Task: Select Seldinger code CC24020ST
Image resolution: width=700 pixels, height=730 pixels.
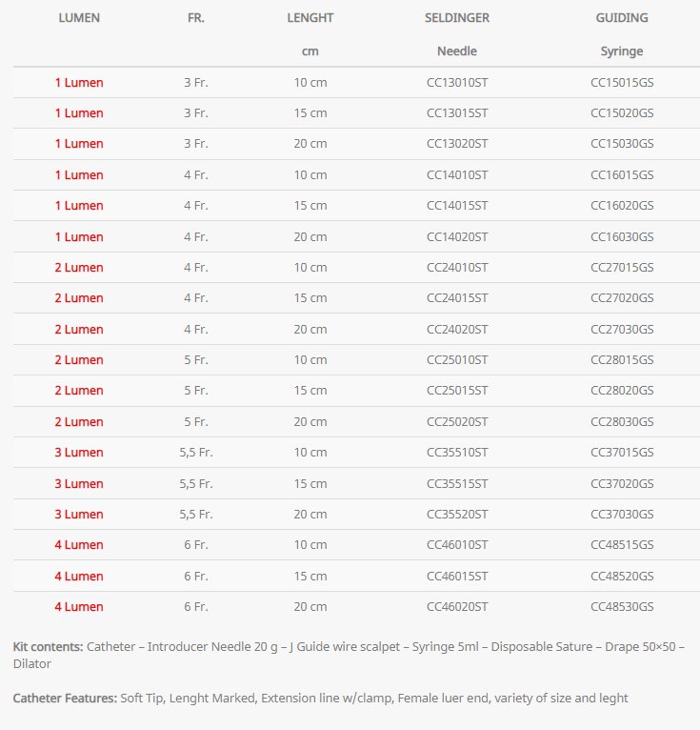Action: coord(457,330)
